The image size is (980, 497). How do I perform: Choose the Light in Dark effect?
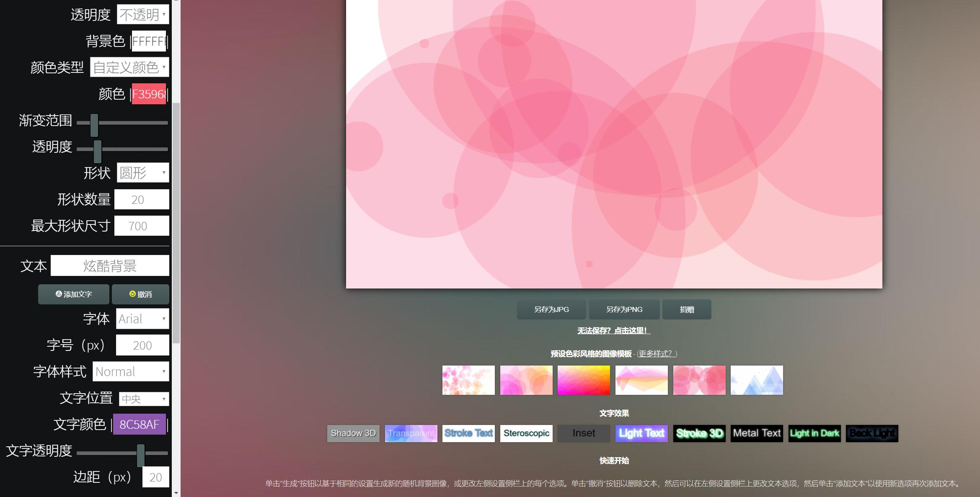[815, 433]
